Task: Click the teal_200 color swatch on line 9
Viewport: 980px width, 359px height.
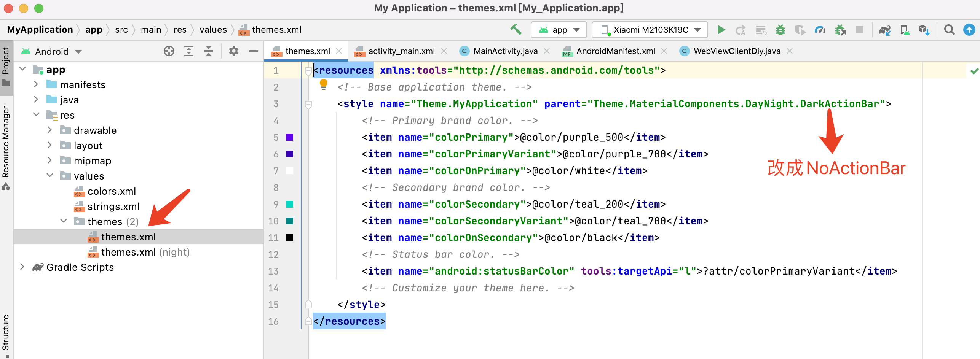Action: point(290,204)
